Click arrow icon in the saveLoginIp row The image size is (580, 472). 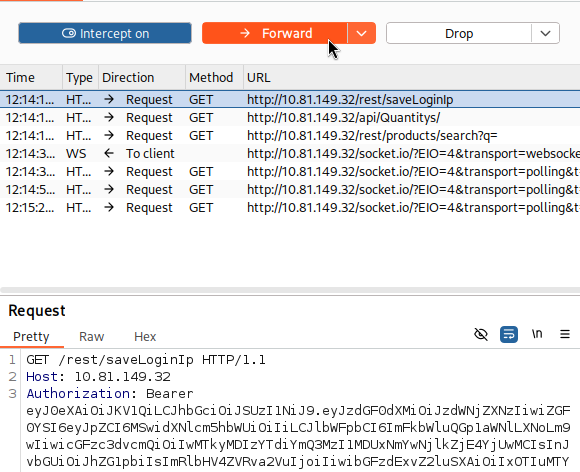(x=109, y=99)
